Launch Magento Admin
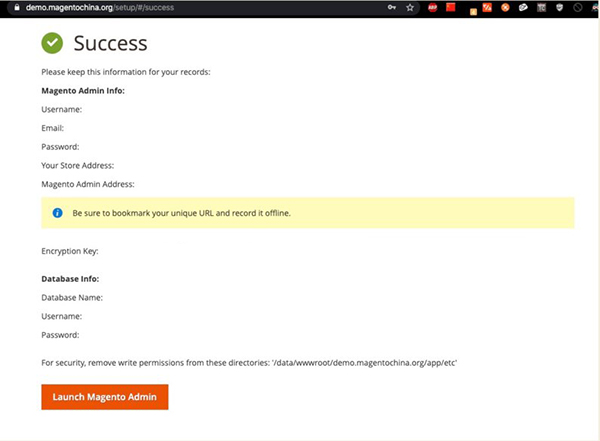Viewport: 600px width, 441px height. [x=105, y=397]
